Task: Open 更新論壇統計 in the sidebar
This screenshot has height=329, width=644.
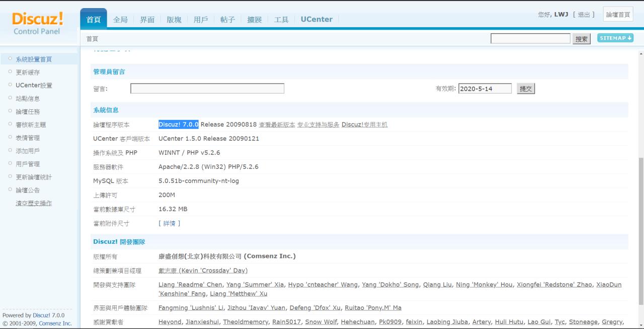Action: coord(34,177)
